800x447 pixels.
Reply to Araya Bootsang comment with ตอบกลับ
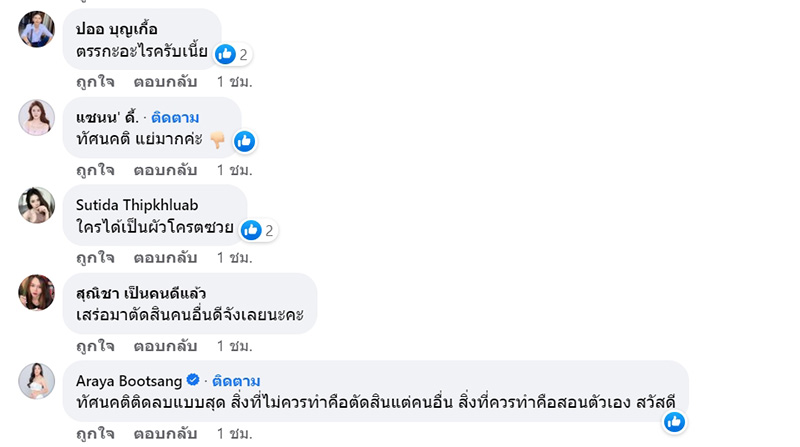click(165, 435)
